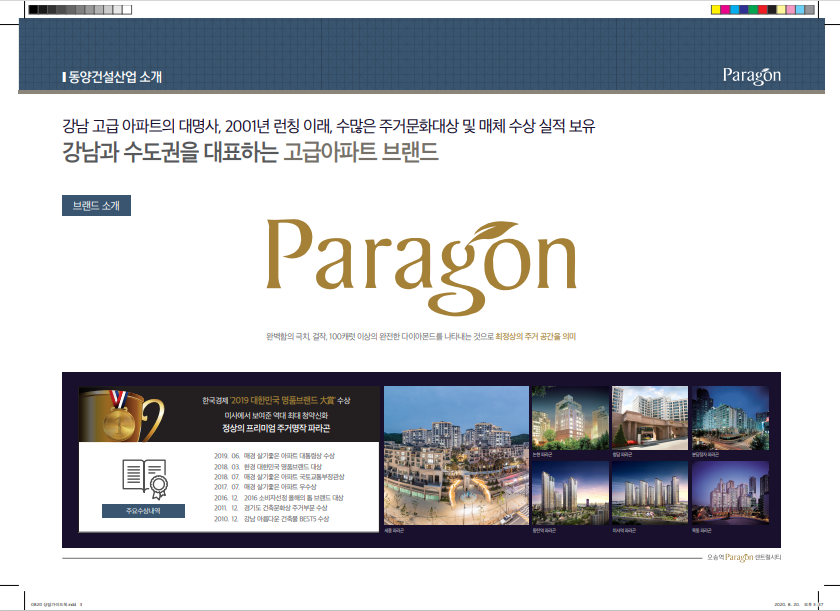The height and width of the screenshot is (611, 840).
Task: Click the 2016. 12. award entry
Action: (279, 497)
